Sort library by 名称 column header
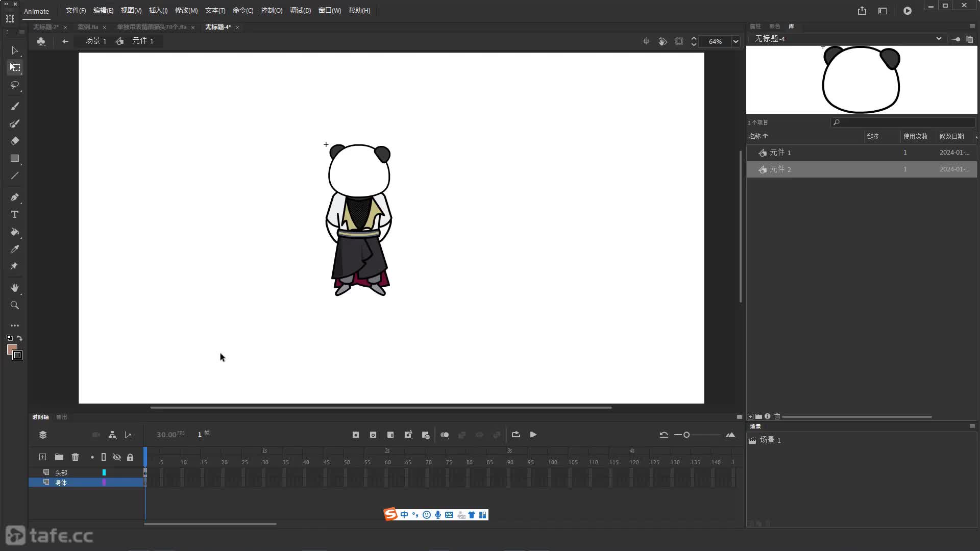The image size is (980, 551). (x=758, y=136)
